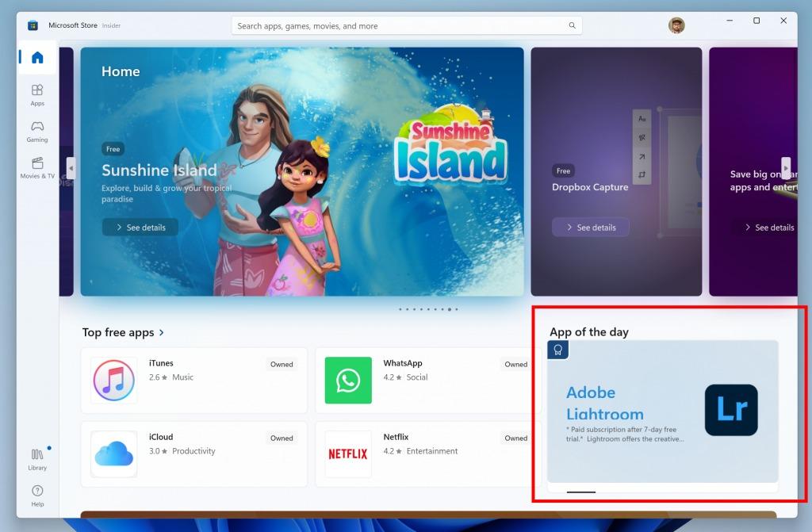See details for Sunshine Island
Screen dimensions: 812x532
tap(140, 228)
